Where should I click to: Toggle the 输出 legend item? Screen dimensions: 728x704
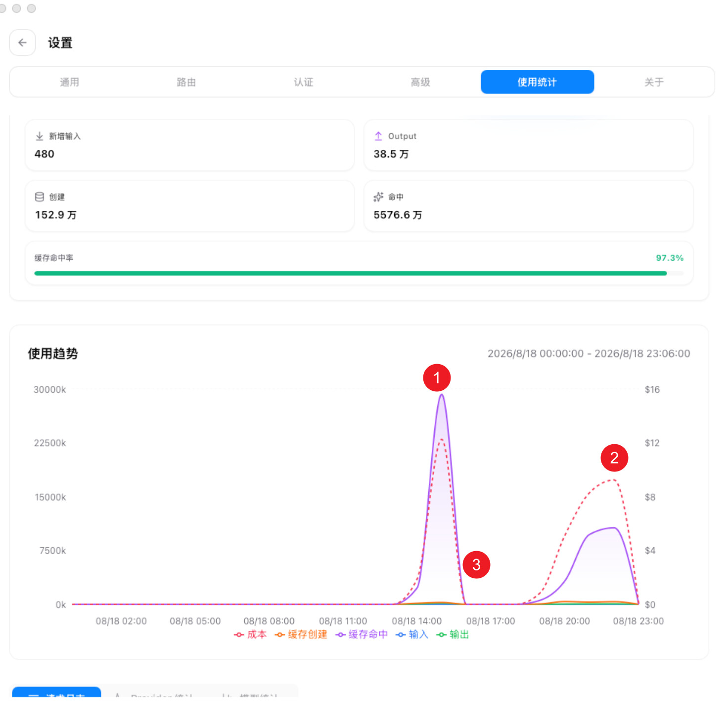click(453, 634)
